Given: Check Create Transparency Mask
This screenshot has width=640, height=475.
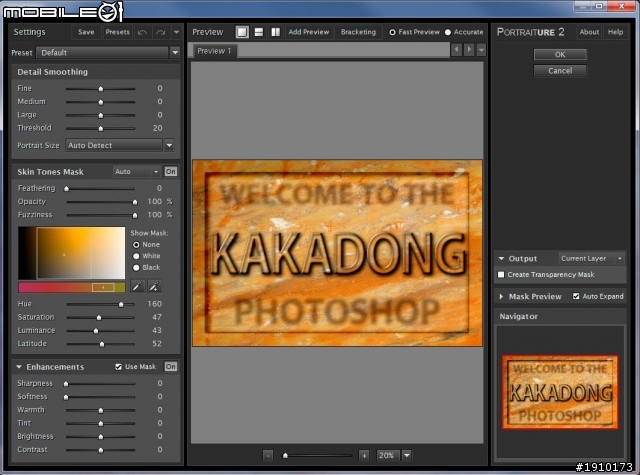Looking at the screenshot, I should coord(501,275).
